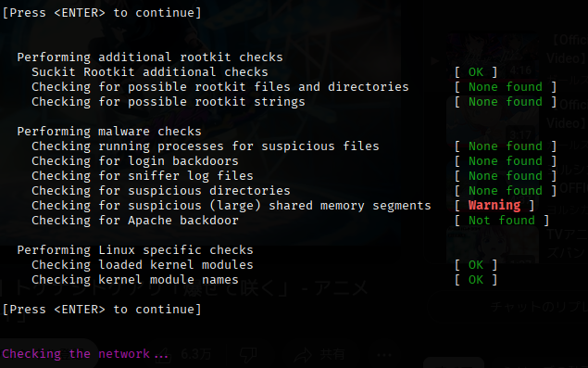
Task: Click OK status for kernel module names
Action: tap(476, 280)
